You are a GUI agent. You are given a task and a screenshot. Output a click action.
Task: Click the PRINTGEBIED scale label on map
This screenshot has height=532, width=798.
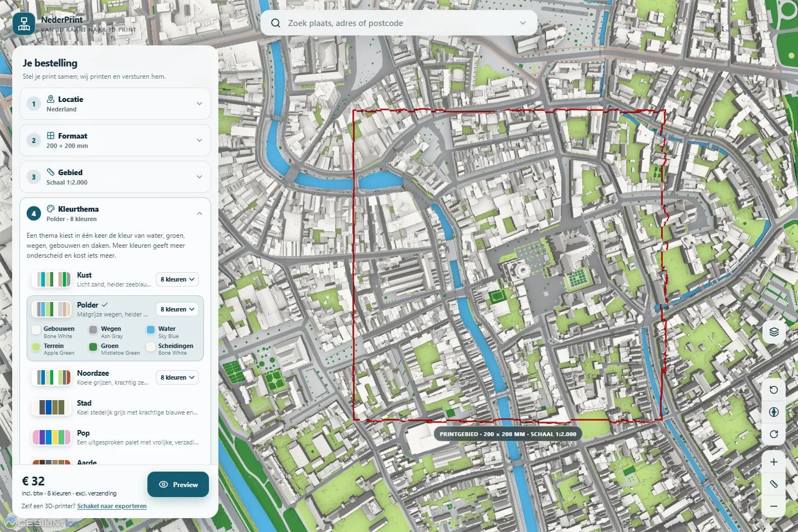(x=508, y=434)
